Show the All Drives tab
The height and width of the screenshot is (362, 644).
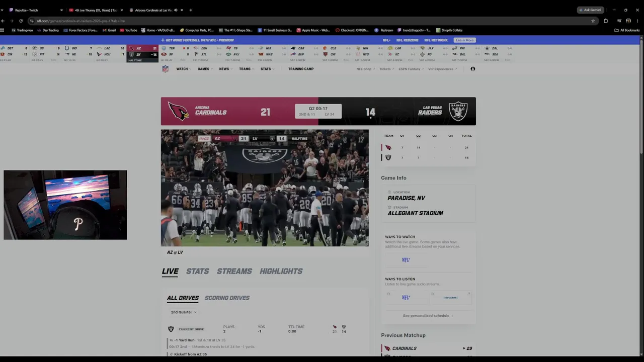[183, 298]
